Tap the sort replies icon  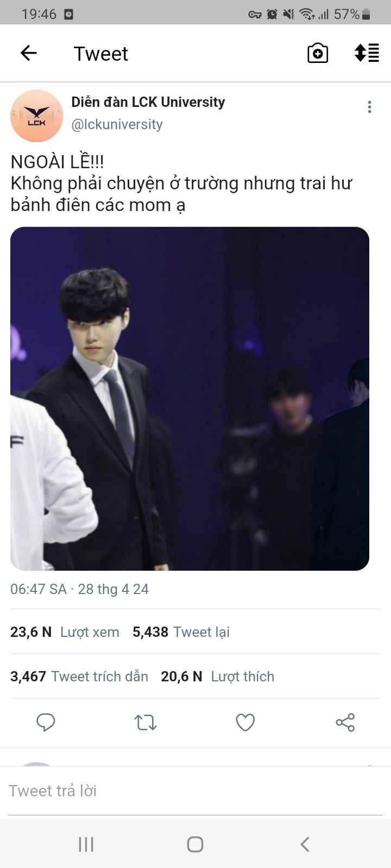coord(367,53)
